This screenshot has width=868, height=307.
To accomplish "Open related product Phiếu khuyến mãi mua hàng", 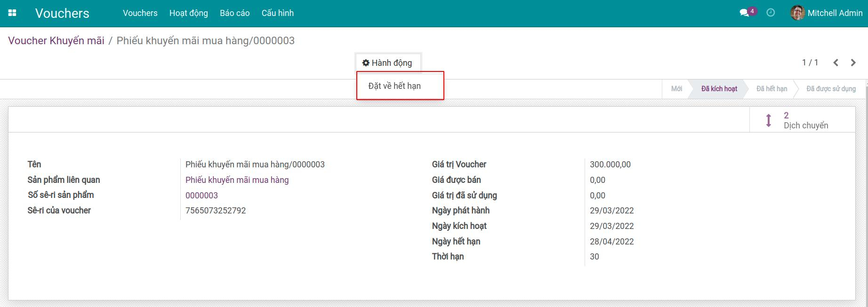I will tap(237, 180).
